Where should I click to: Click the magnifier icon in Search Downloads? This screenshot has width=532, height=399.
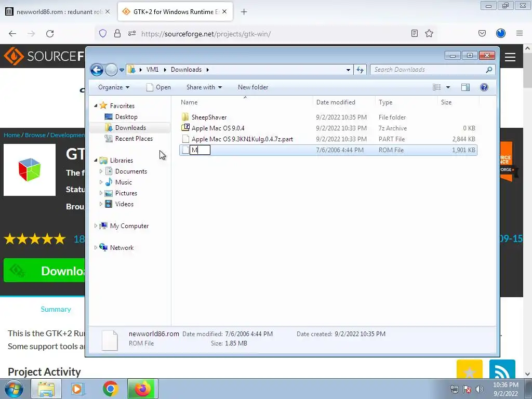(x=489, y=70)
